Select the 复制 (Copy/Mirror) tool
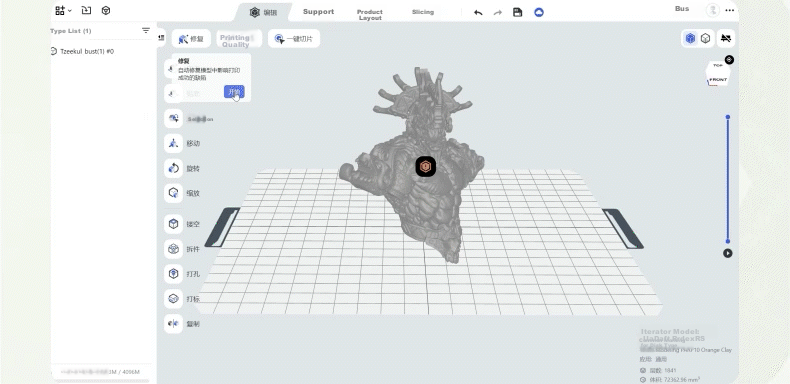790x384 pixels. [173, 324]
